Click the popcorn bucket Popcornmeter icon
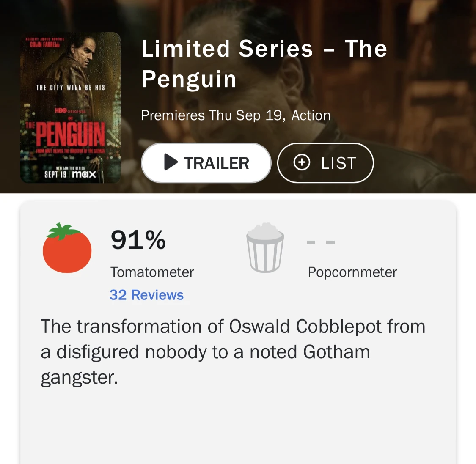This screenshot has height=464, width=476. tap(265, 249)
